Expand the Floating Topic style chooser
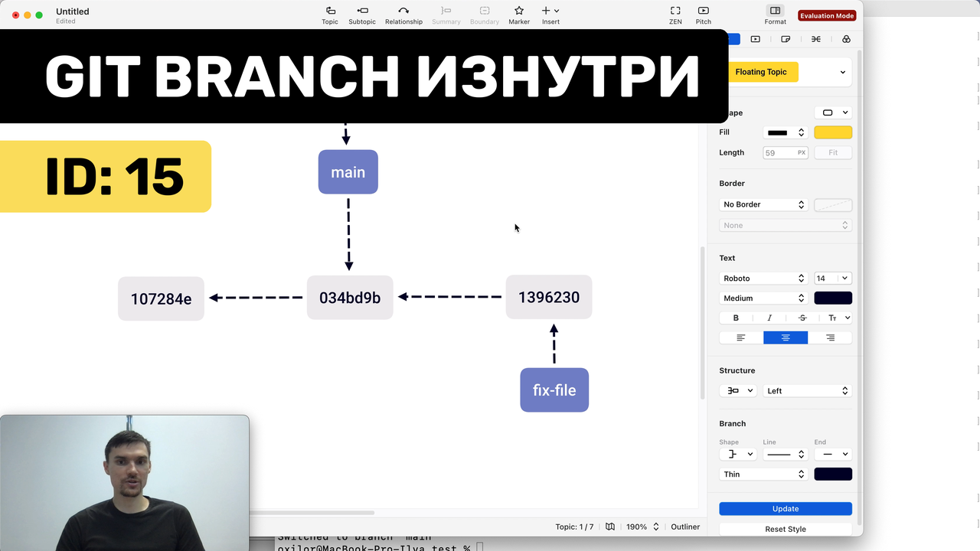The height and width of the screenshot is (551, 980). 843,72
